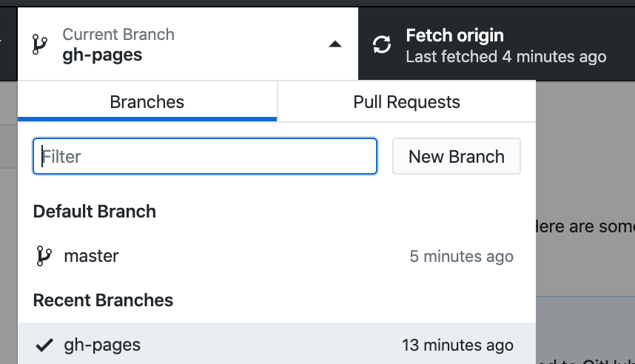This screenshot has width=635, height=364.
Task: Create a branch with the New Branch button
Action: point(457,156)
